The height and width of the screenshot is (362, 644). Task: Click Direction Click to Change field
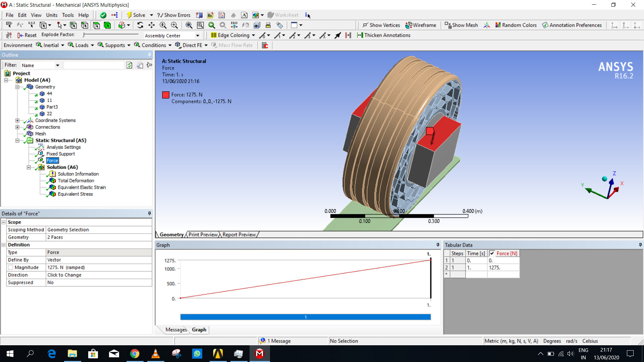tap(99, 275)
